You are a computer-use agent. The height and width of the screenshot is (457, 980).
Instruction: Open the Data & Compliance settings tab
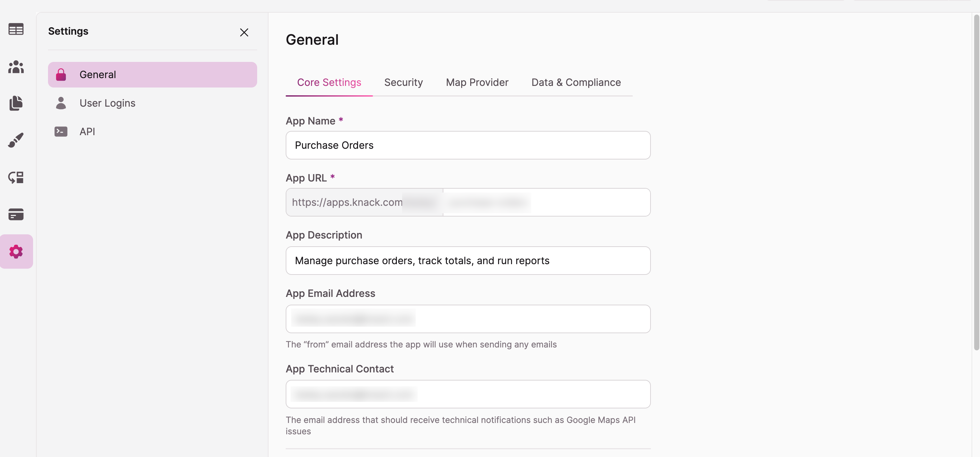tap(576, 82)
